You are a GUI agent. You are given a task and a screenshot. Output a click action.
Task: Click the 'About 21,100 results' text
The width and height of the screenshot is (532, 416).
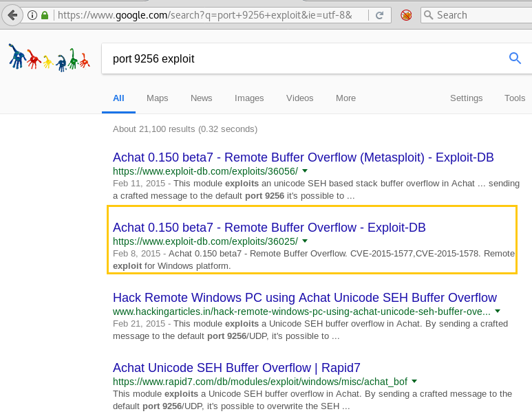click(x=185, y=129)
